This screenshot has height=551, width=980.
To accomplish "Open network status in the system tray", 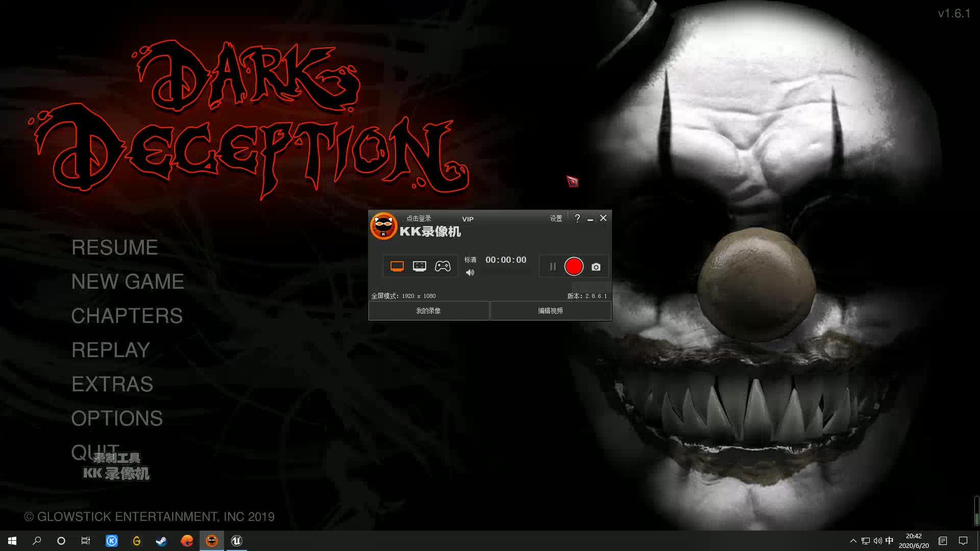I will [x=866, y=541].
